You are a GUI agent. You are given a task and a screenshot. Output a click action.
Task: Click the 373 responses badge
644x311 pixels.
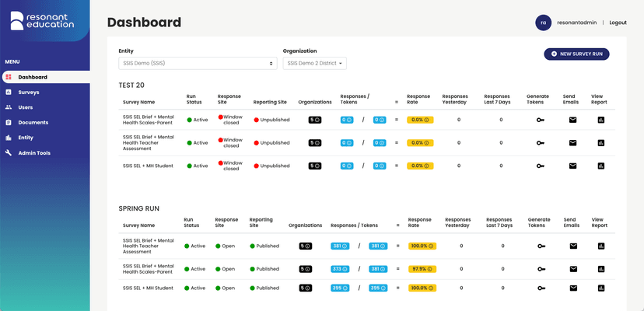click(340, 269)
